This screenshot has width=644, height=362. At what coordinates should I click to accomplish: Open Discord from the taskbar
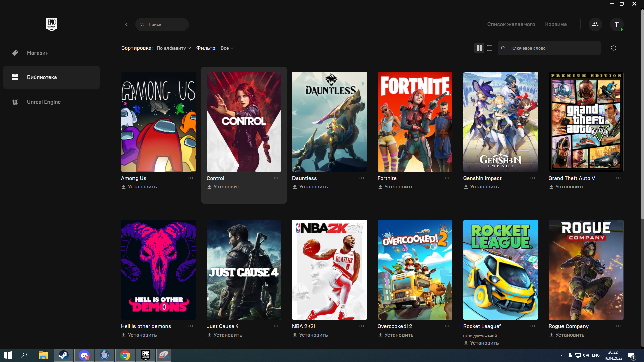click(84, 355)
